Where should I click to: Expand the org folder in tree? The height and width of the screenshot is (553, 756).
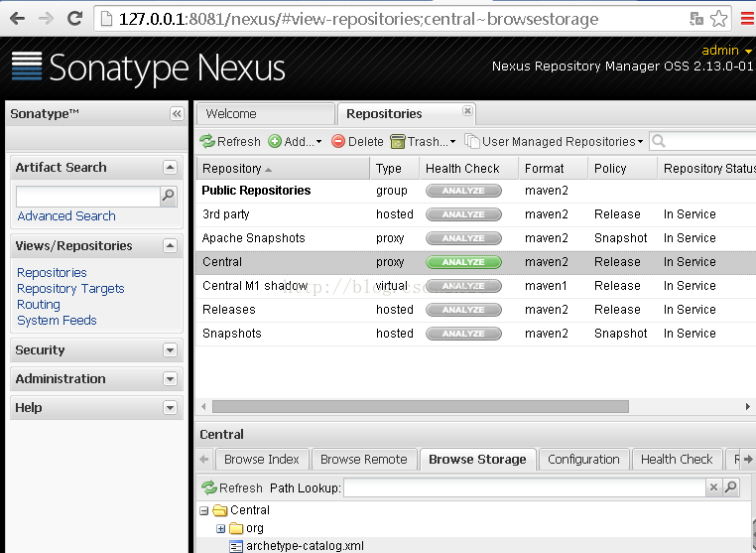point(221,528)
